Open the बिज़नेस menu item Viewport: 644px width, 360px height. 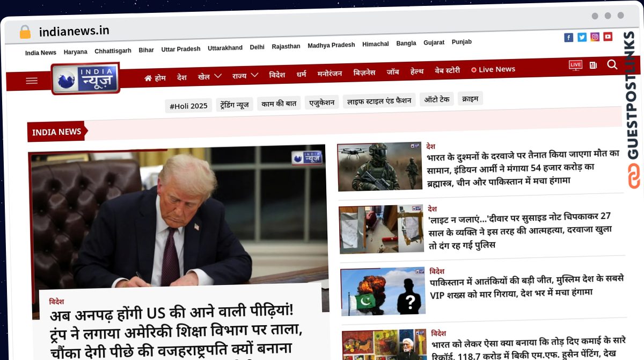point(364,73)
